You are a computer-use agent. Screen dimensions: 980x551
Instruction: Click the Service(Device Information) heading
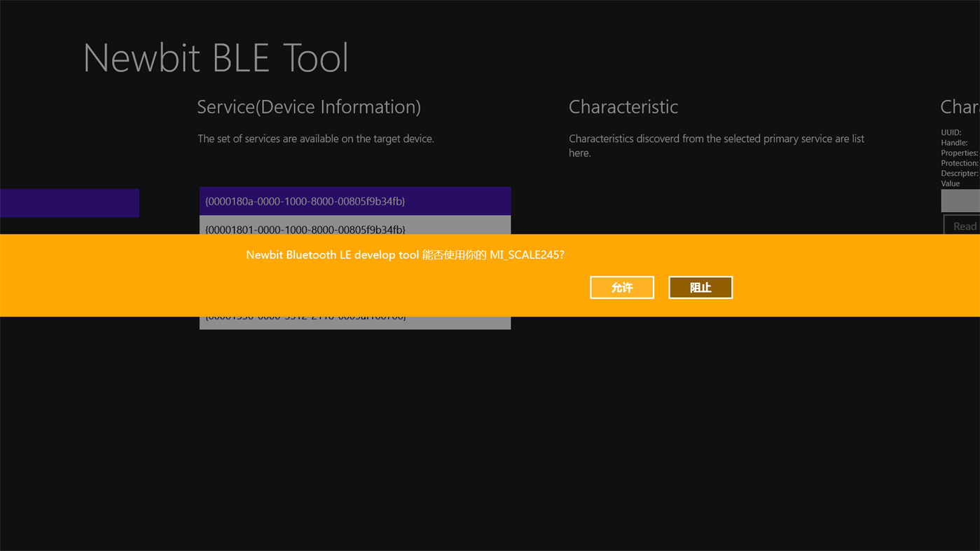tap(308, 106)
